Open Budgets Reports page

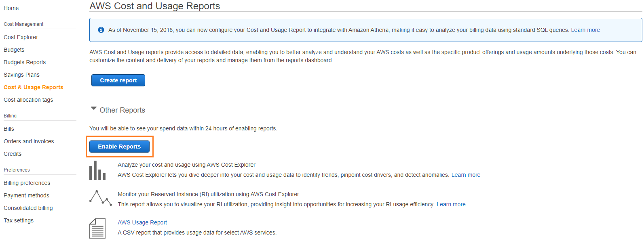pyautogui.click(x=25, y=62)
